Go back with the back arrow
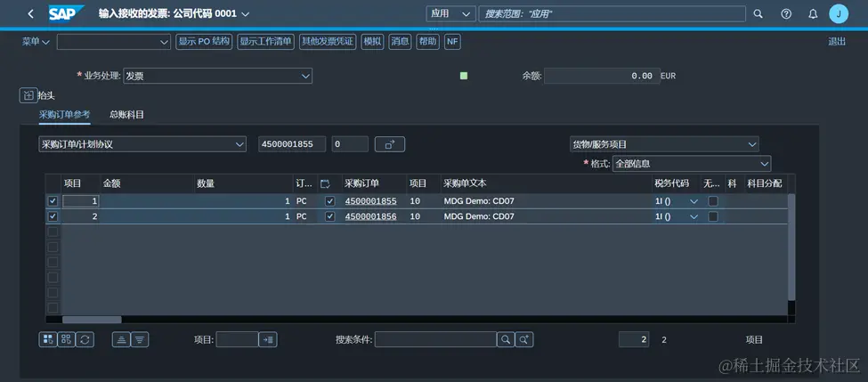The width and height of the screenshot is (868, 382). [30, 14]
